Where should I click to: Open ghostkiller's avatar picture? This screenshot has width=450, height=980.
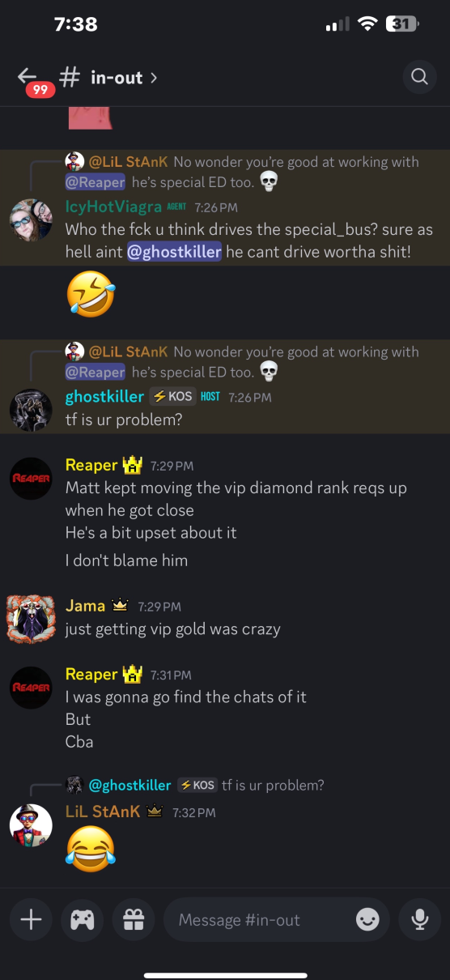(31, 409)
